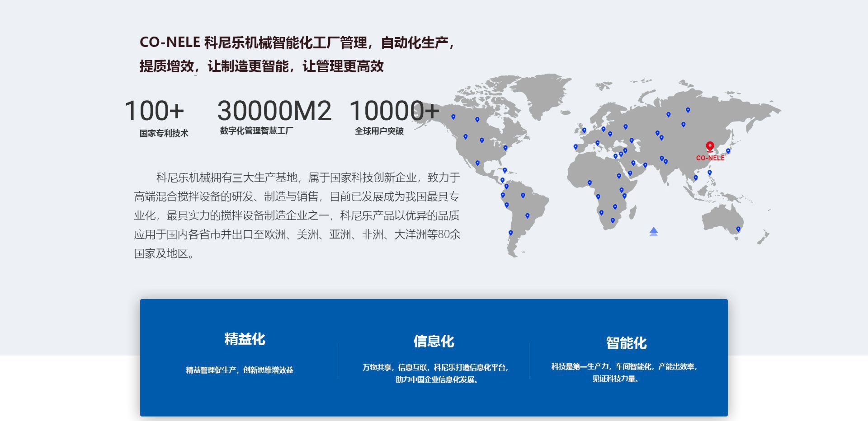Click the 10000+ global users number
868x421 pixels.
[394, 111]
